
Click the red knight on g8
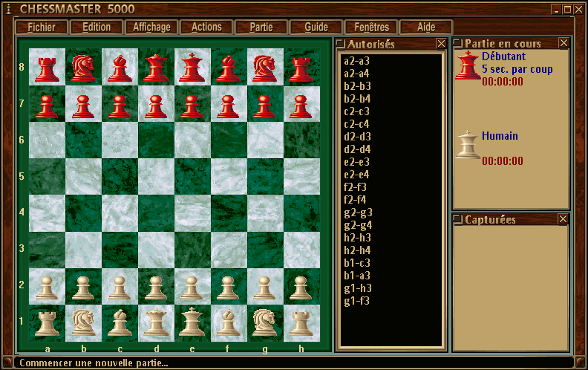tap(265, 68)
